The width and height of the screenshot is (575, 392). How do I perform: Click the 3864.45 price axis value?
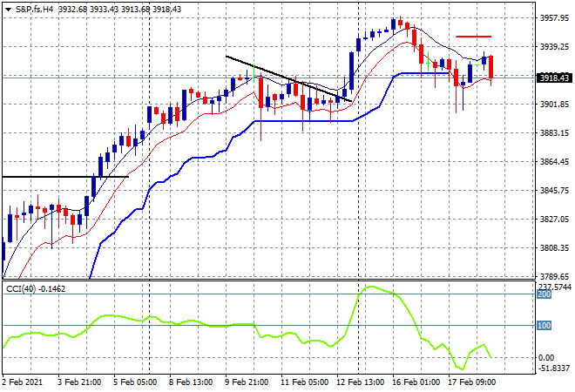(554, 162)
